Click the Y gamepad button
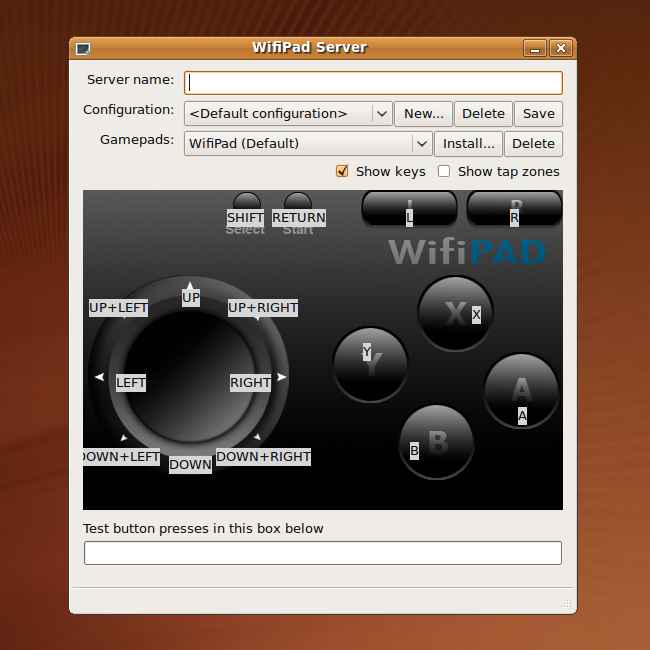The height and width of the screenshot is (650, 650). tap(370, 364)
